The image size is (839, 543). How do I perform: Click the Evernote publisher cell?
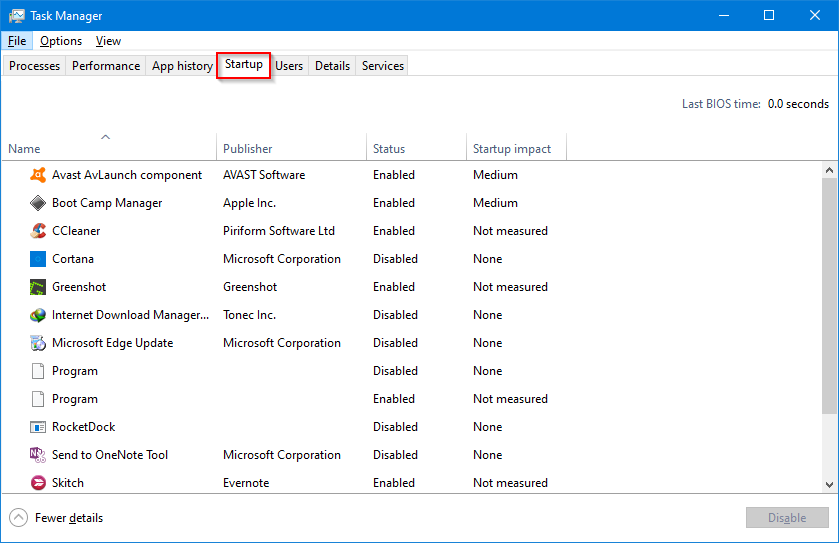click(246, 483)
